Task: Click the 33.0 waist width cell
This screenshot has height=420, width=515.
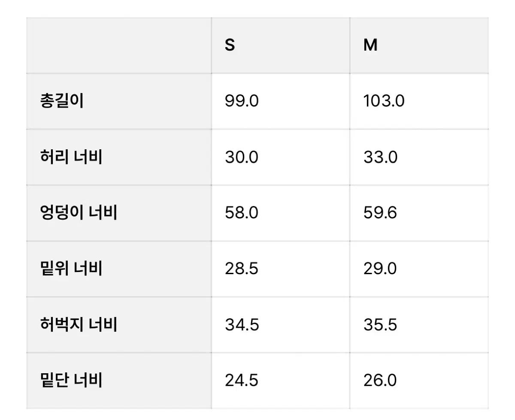Action: 380,157
